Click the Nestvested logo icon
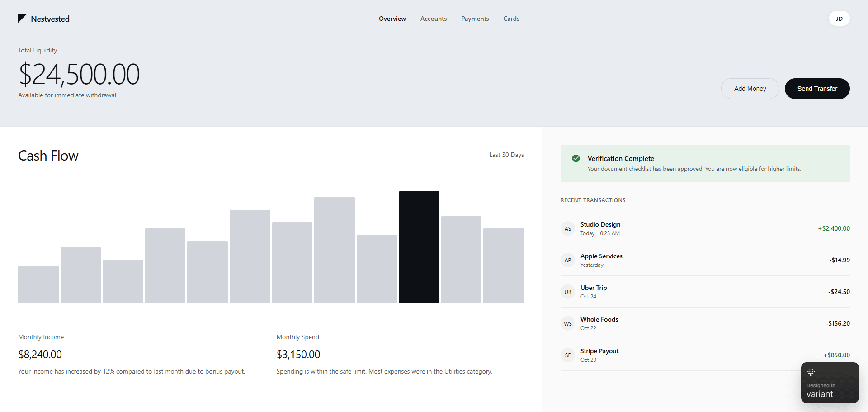Viewport: 868px width, 412px height. point(22,18)
